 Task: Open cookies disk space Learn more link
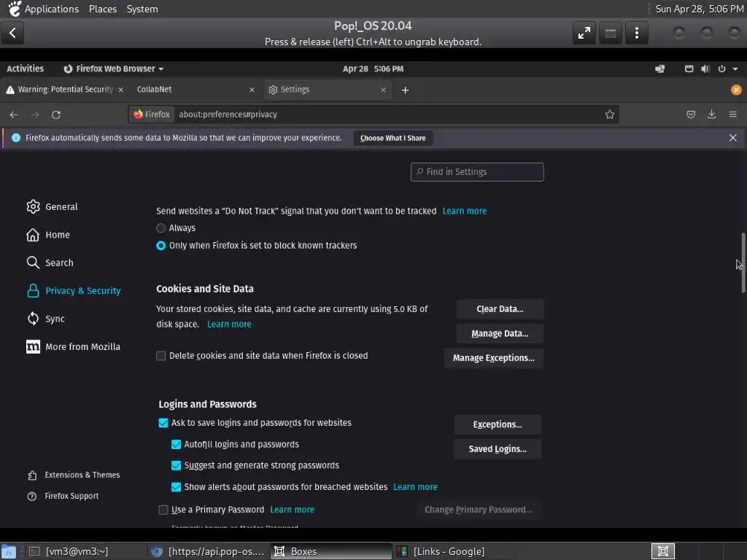pos(229,324)
